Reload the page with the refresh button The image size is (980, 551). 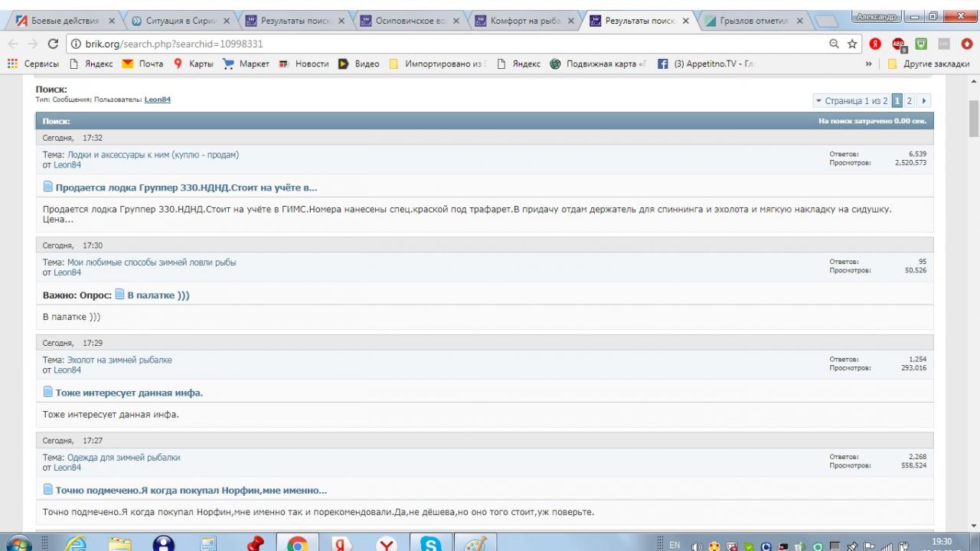[53, 44]
